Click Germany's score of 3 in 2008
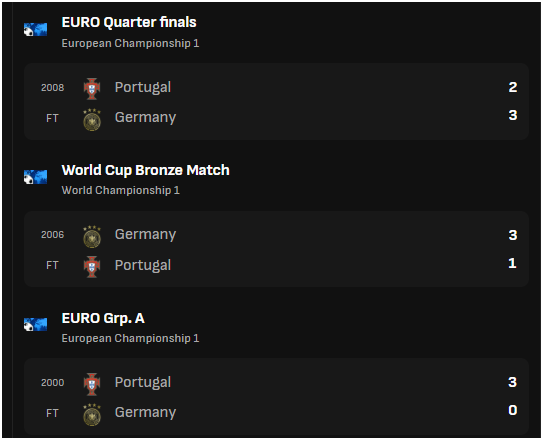Image resolution: width=543 pixels, height=440 pixels. (x=513, y=115)
